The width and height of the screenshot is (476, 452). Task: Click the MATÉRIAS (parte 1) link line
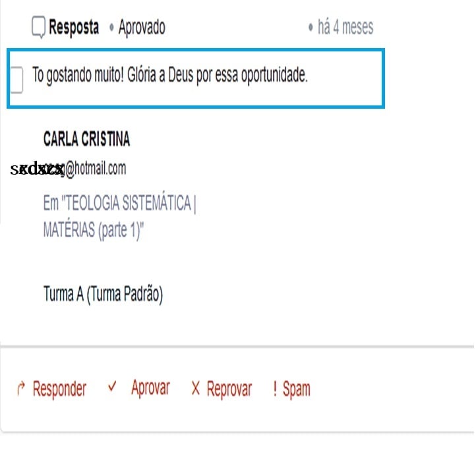click(93, 230)
